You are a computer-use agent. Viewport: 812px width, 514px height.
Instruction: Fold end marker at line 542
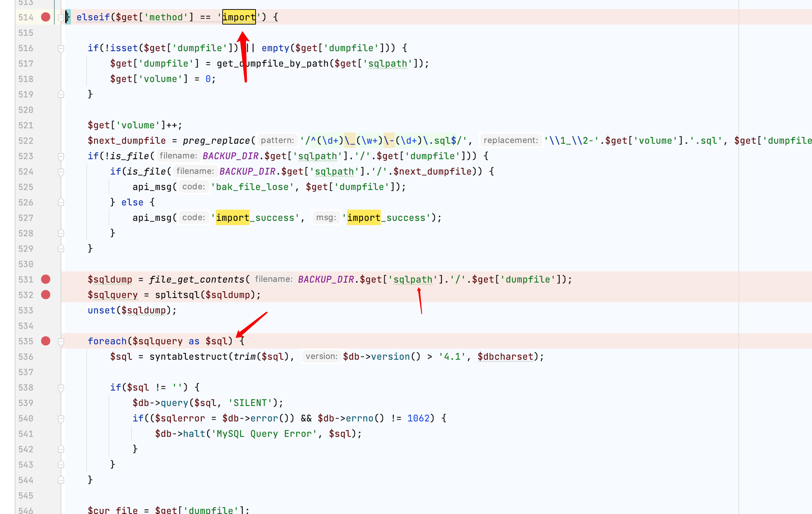point(61,449)
